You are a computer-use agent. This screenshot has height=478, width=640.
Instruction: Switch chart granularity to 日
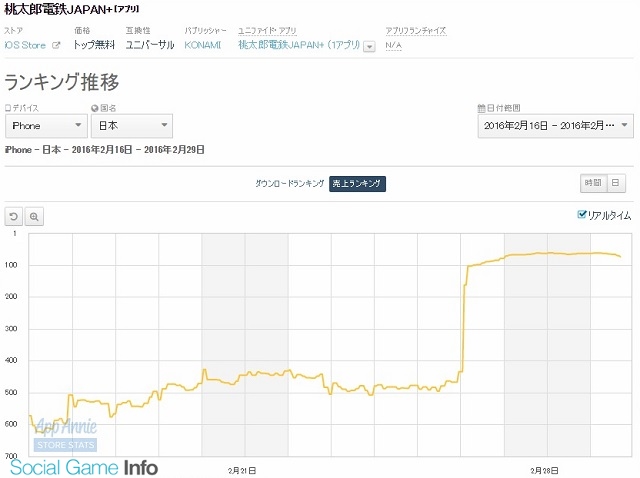pyautogui.click(x=616, y=183)
